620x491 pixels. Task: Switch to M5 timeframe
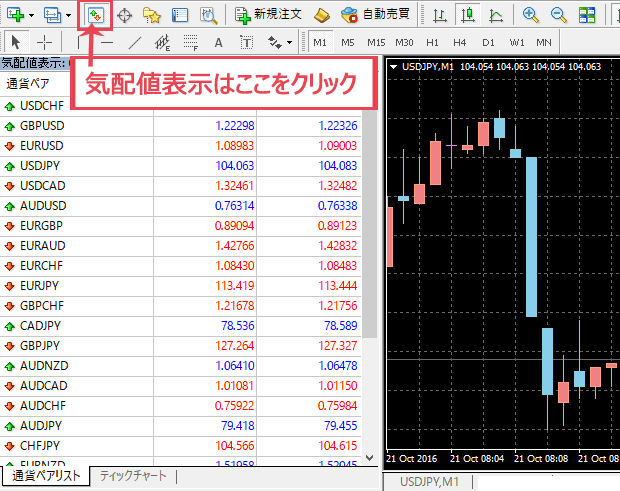tap(348, 42)
